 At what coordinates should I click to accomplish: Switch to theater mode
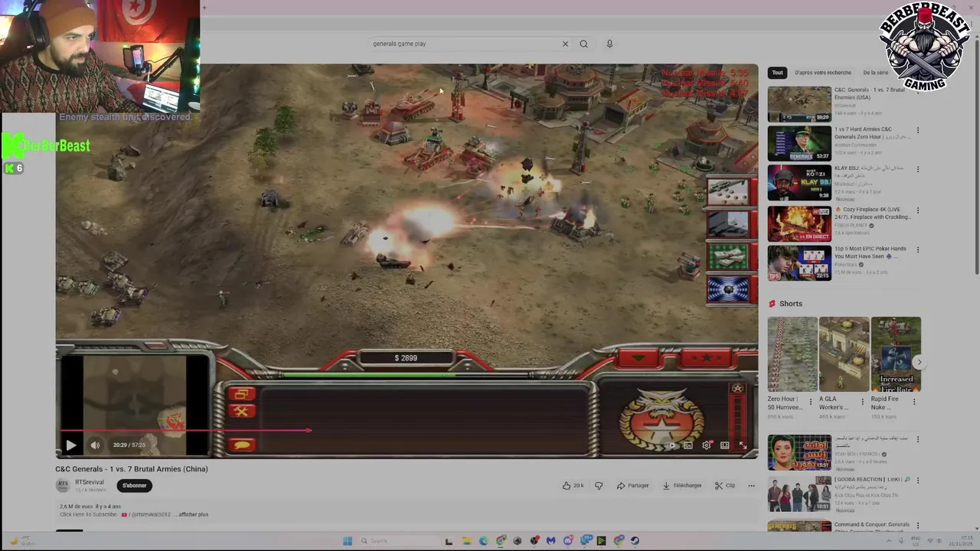tap(724, 445)
